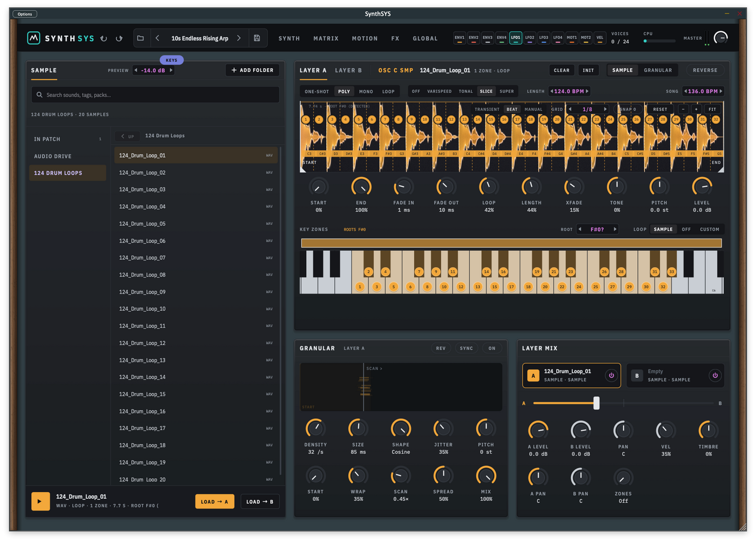Decrease SONG BPM with left arrow

[686, 91]
